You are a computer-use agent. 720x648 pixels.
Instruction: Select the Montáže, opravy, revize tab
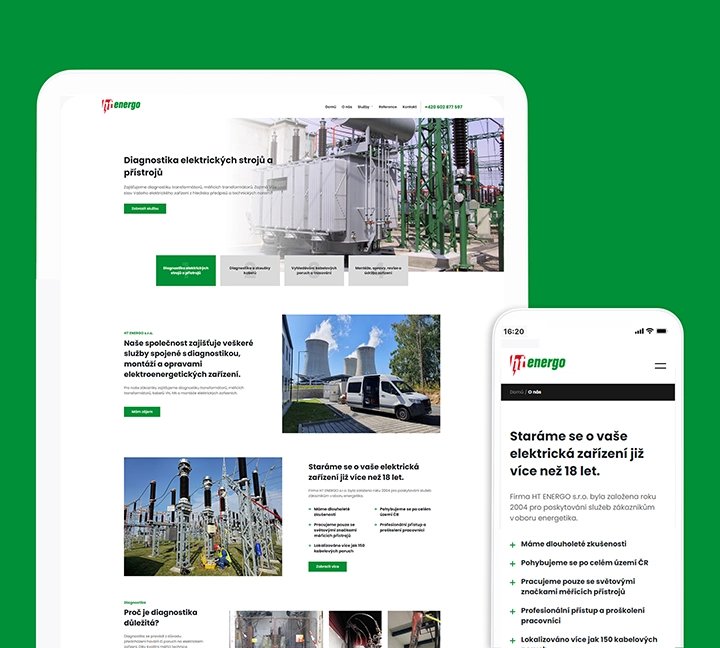pyautogui.click(x=378, y=270)
